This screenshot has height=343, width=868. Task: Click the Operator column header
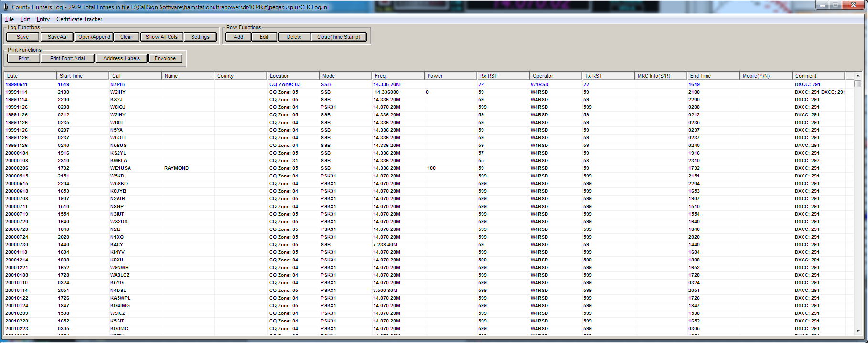tap(556, 76)
